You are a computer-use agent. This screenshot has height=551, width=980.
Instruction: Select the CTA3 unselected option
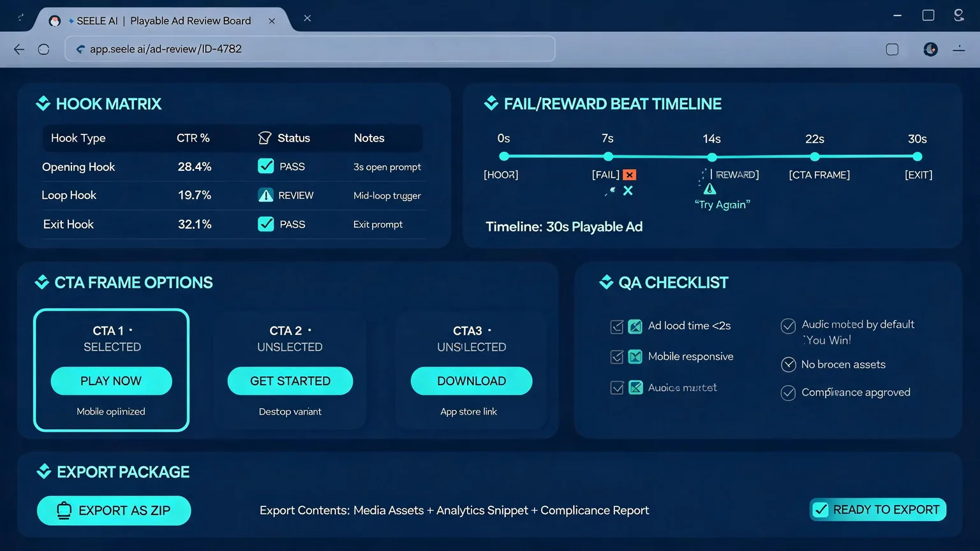pyautogui.click(x=471, y=370)
